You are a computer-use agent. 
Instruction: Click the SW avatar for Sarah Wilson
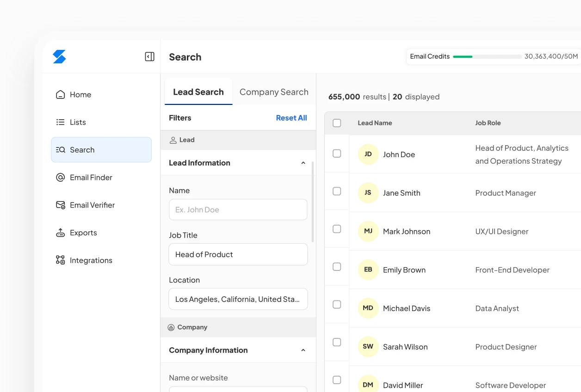(368, 346)
